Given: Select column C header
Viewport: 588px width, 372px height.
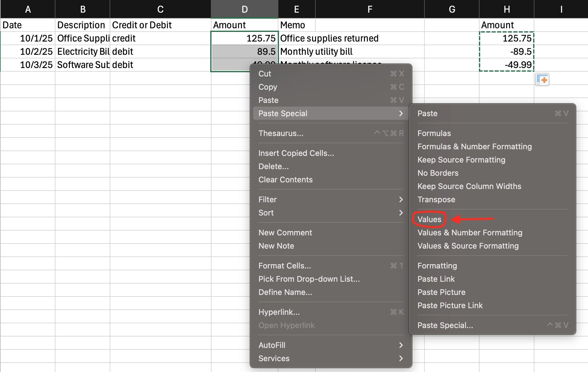Looking at the screenshot, I should [x=160, y=9].
